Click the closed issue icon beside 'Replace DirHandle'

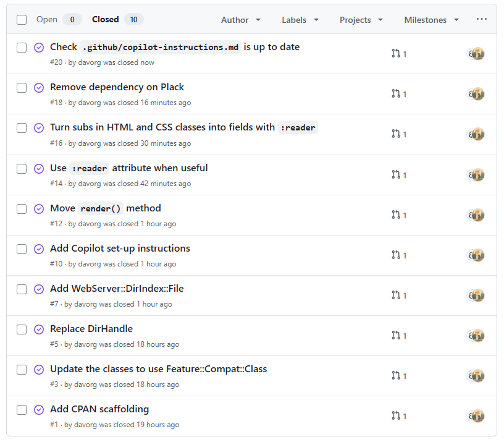(39, 329)
